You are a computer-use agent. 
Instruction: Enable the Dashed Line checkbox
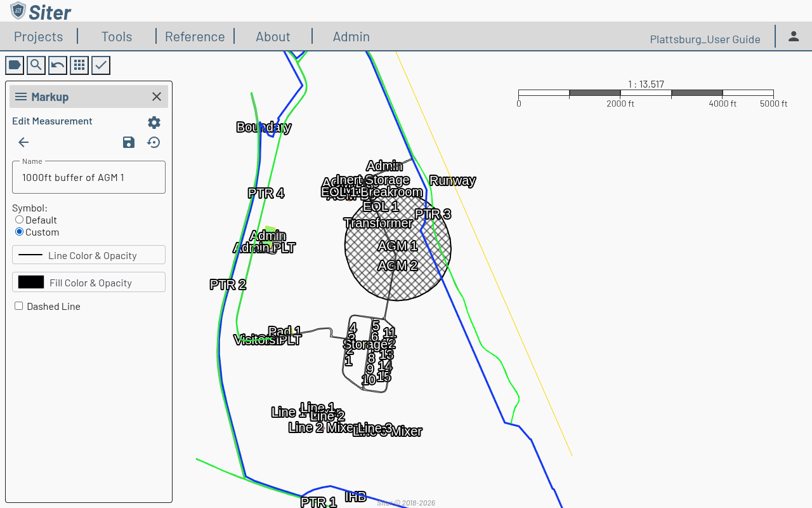coord(19,306)
